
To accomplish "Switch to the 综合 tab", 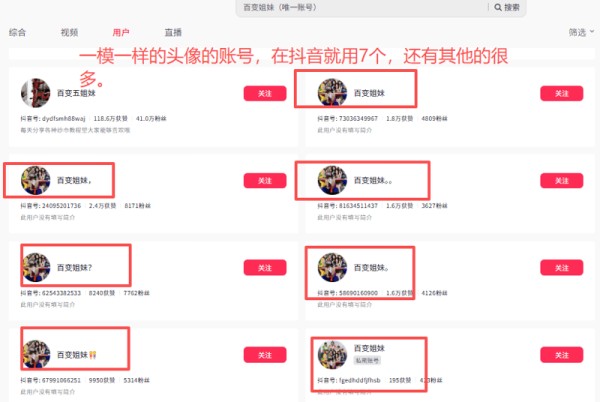I will [x=17, y=33].
